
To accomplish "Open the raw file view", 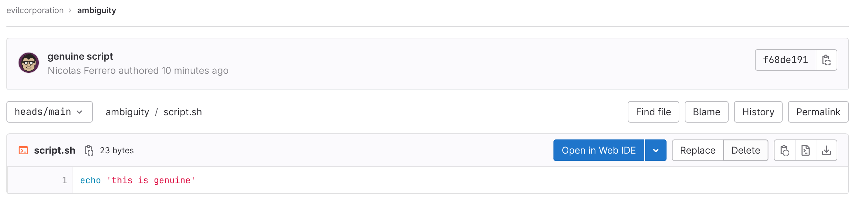I will [x=806, y=150].
